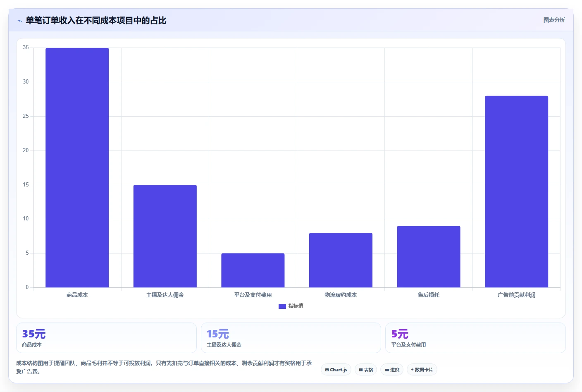Viewport: 582px width, 392px height.
Task: Click the Chart.js tag
Action: click(336, 370)
